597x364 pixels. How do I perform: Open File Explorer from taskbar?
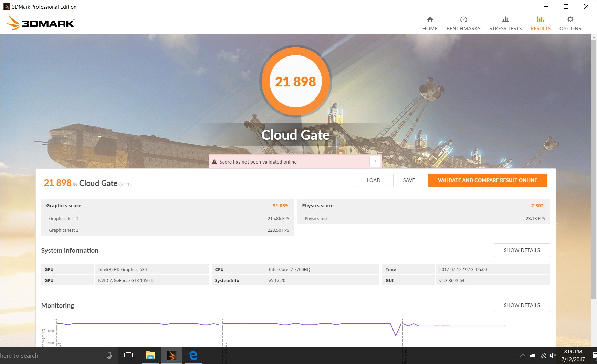pyautogui.click(x=150, y=355)
